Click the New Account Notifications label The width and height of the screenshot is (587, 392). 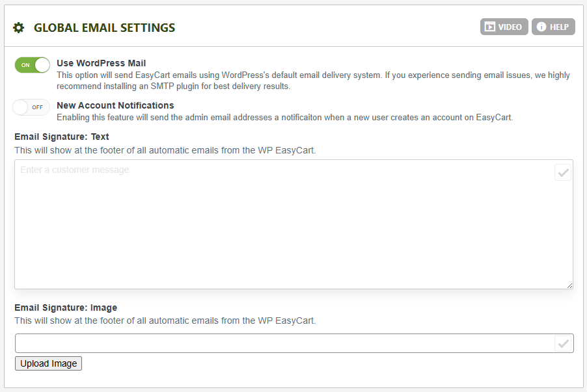[115, 105]
